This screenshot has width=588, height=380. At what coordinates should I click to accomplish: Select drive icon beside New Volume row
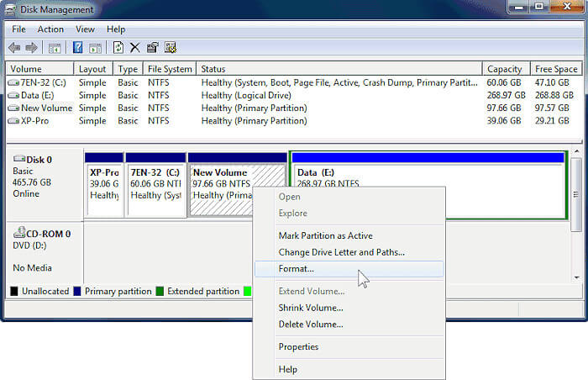[13, 108]
